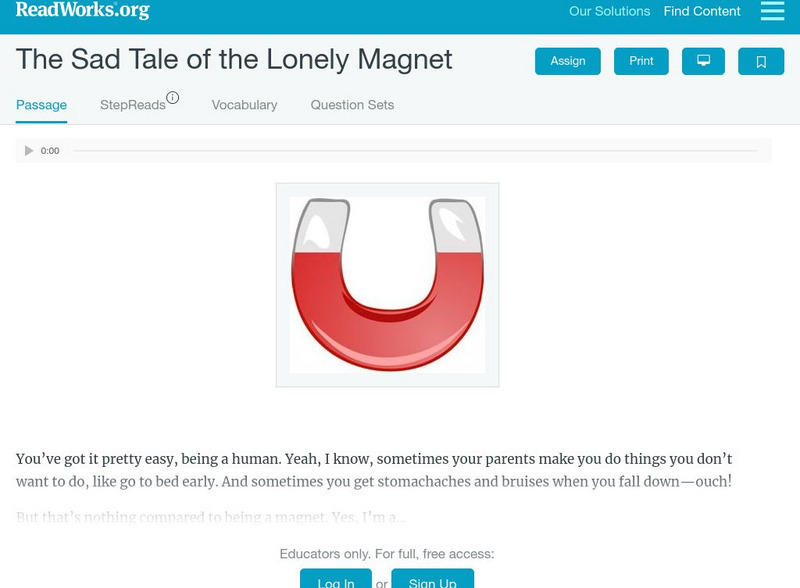Screen dimensions: 800x588
Task: Open the Log In page
Action: pos(335,580)
